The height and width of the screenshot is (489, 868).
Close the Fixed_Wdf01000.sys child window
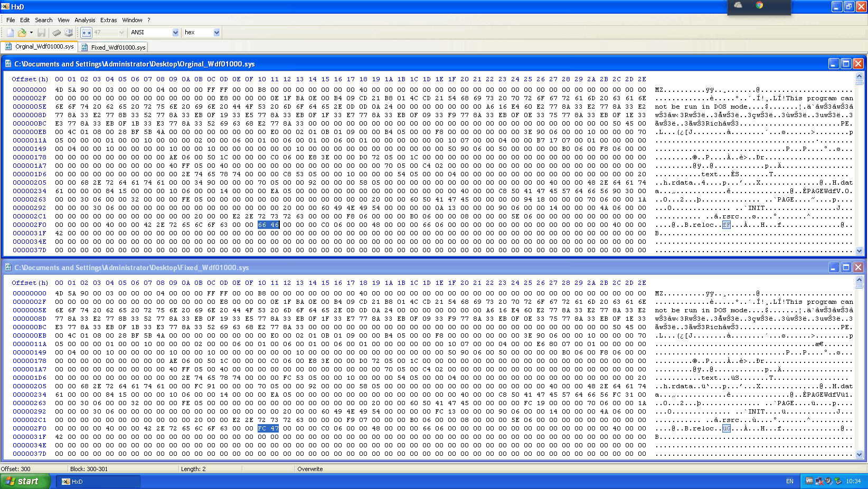point(858,267)
